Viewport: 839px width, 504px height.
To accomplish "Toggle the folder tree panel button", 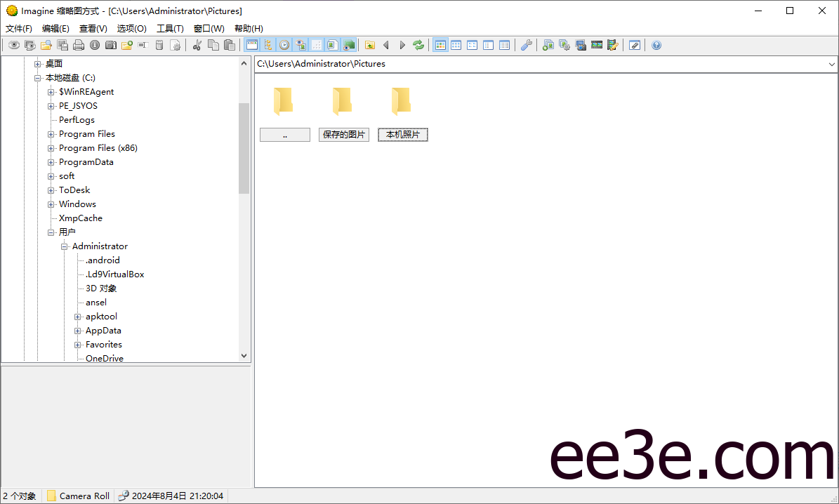I will [x=268, y=46].
